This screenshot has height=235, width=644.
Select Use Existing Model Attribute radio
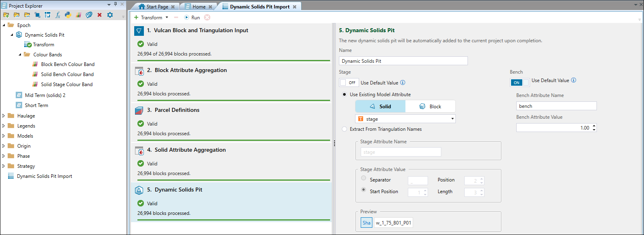[344, 95]
